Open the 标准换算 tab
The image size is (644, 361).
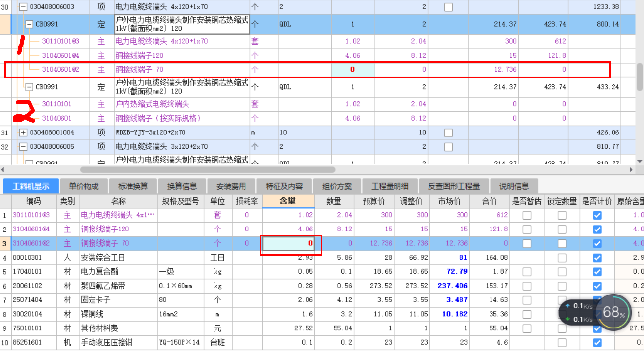[133, 186]
